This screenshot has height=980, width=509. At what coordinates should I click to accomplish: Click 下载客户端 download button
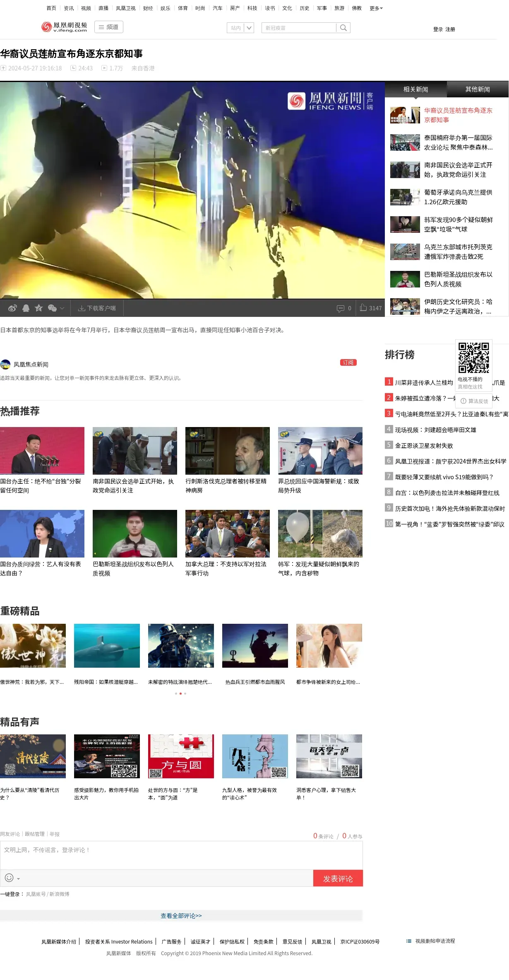tap(97, 308)
